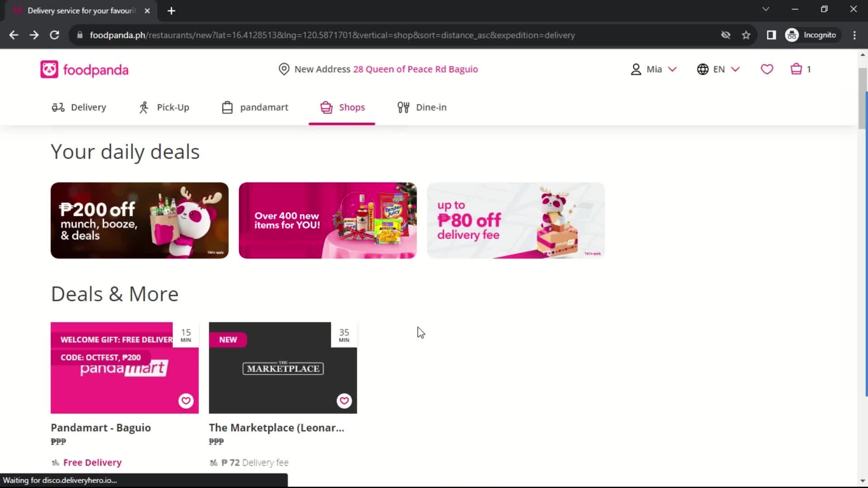Expand the Mia account dropdown chevron

672,69
